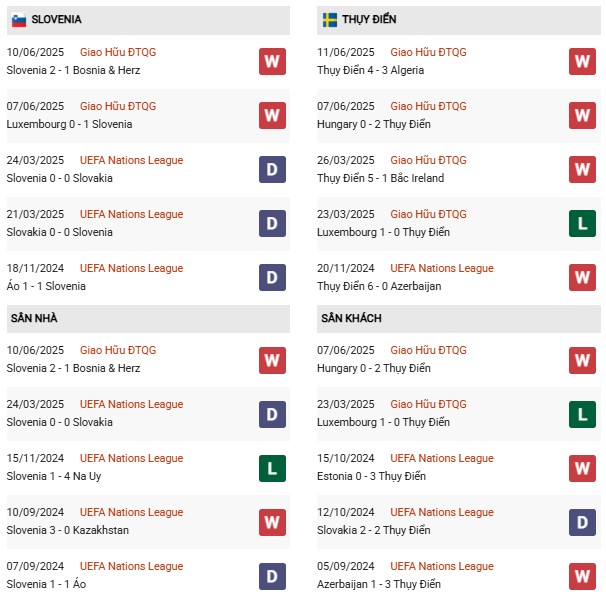Select the D badge for Áo 1 - 1 Slovenia

pyautogui.click(x=272, y=278)
